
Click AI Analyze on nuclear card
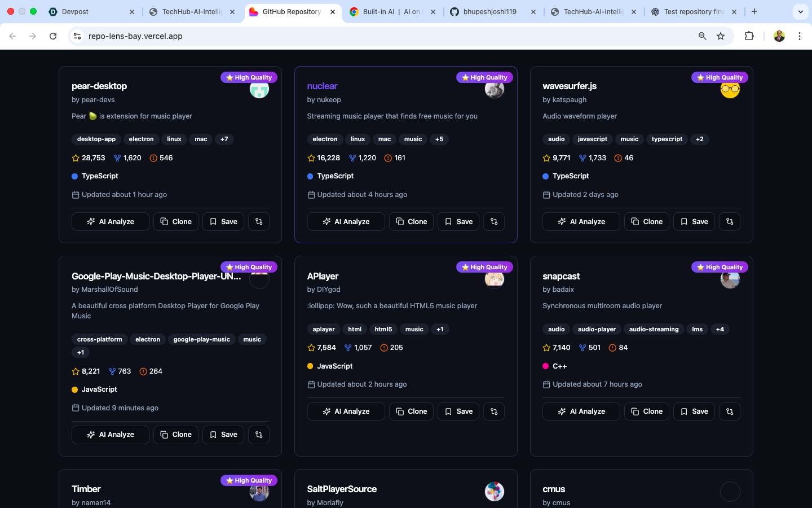click(346, 222)
